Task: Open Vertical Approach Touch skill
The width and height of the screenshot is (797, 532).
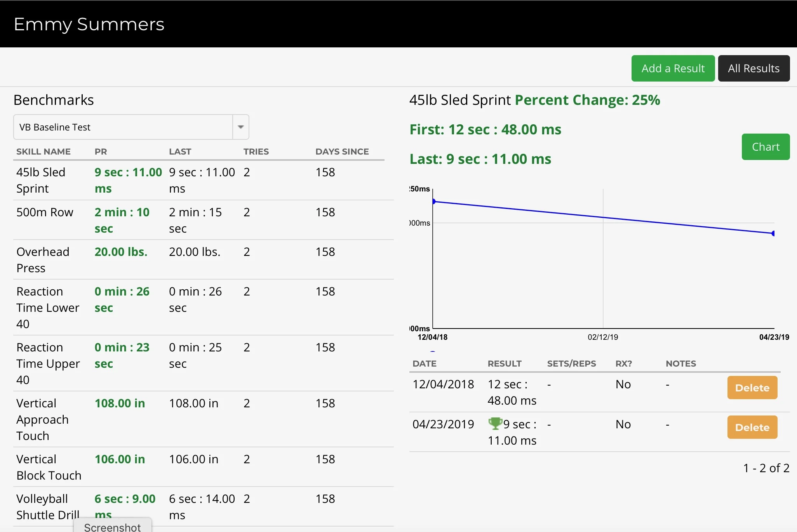Action: (x=42, y=419)
